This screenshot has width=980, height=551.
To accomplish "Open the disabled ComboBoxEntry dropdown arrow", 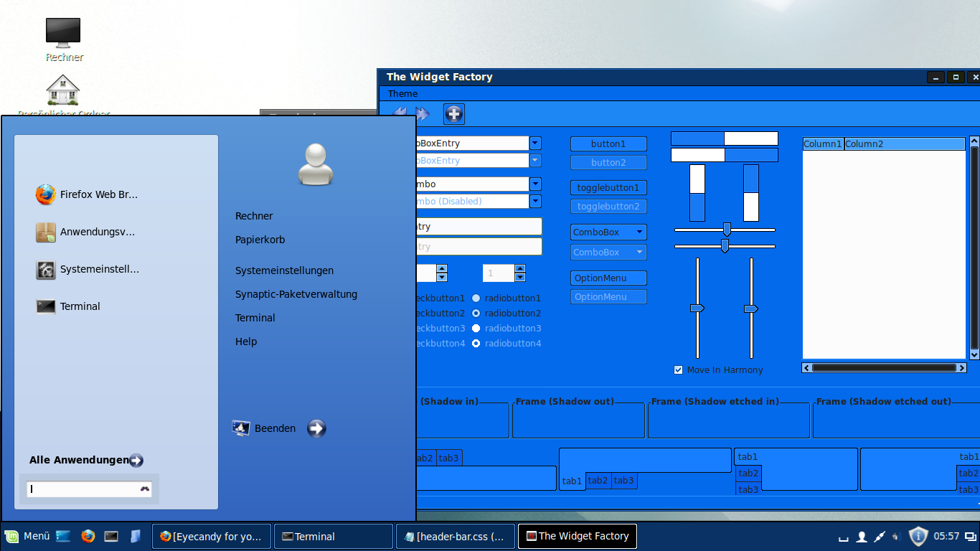I will (535, 160).
